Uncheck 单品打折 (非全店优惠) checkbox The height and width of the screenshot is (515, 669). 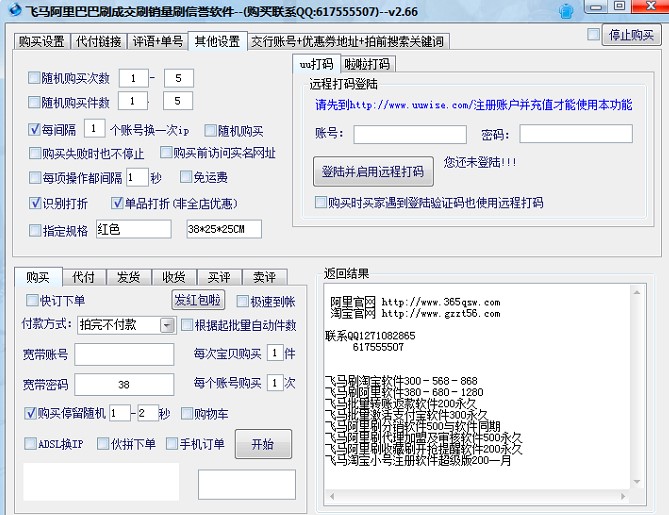[117, 203]
